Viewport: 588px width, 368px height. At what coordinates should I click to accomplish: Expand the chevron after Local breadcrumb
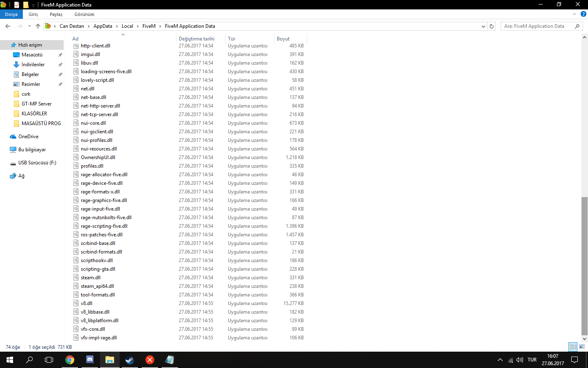click(x=138, y=26)
